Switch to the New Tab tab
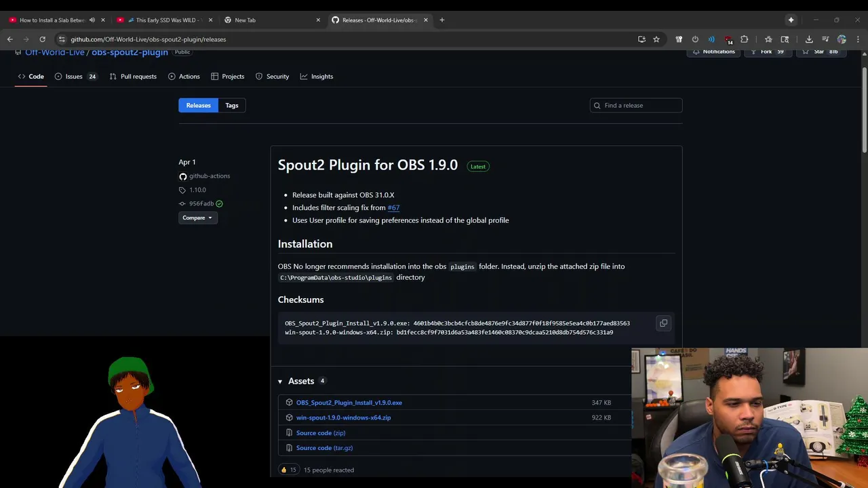This screenshot has width=868, height=488. coord(271,20)
